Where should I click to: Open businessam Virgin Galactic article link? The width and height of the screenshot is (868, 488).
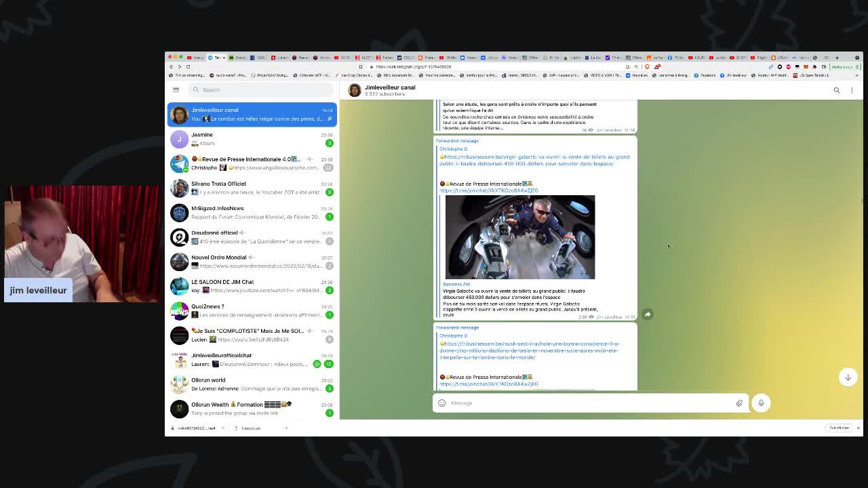tap(534, 160)
